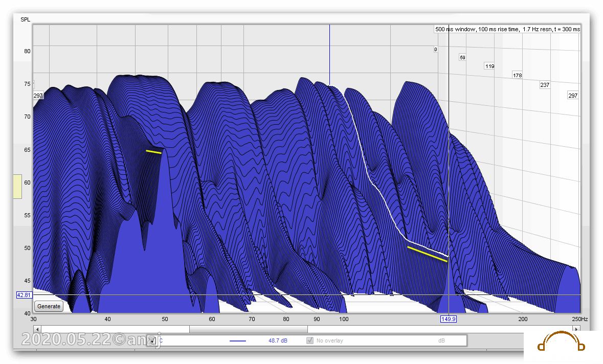Click the 48.7 dB legend value
Screen dimensions: 603x364
278,340
